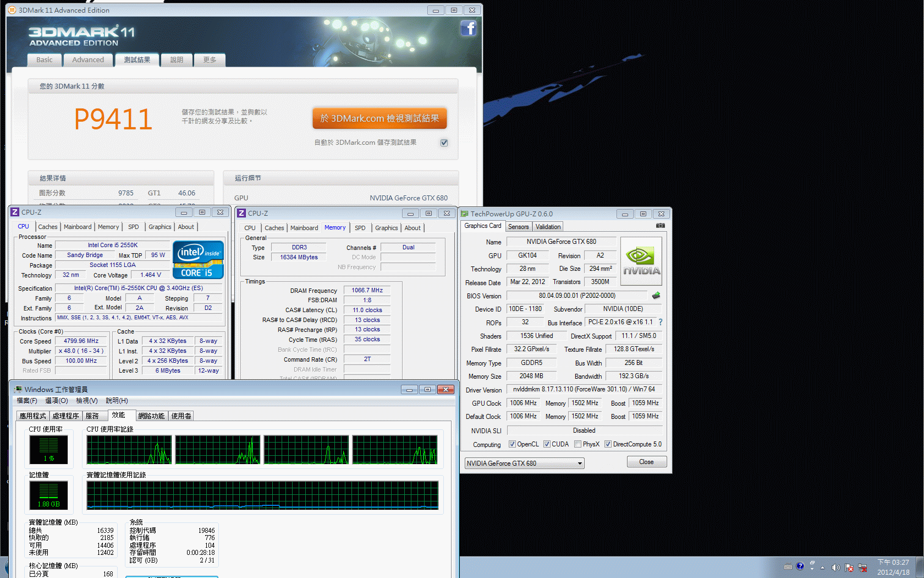Click the memory usage history graph
This screenshot has height=578, width=924.
tap(262, 495)
